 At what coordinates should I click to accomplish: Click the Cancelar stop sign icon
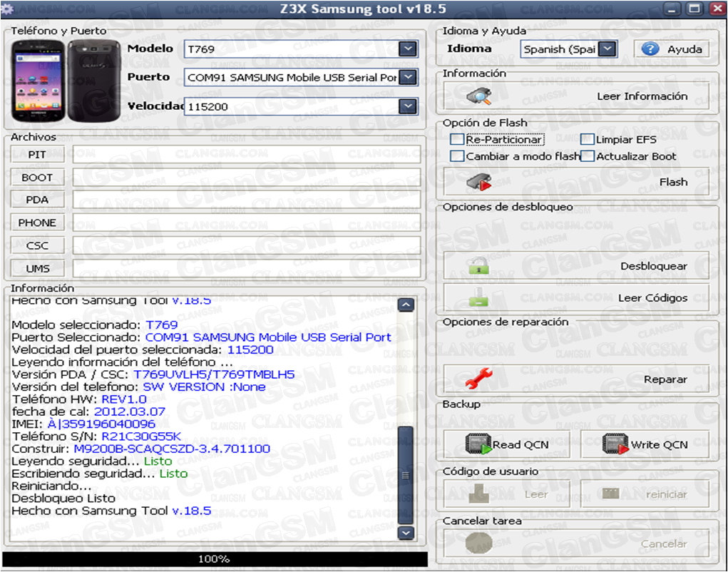pos(478,543)
